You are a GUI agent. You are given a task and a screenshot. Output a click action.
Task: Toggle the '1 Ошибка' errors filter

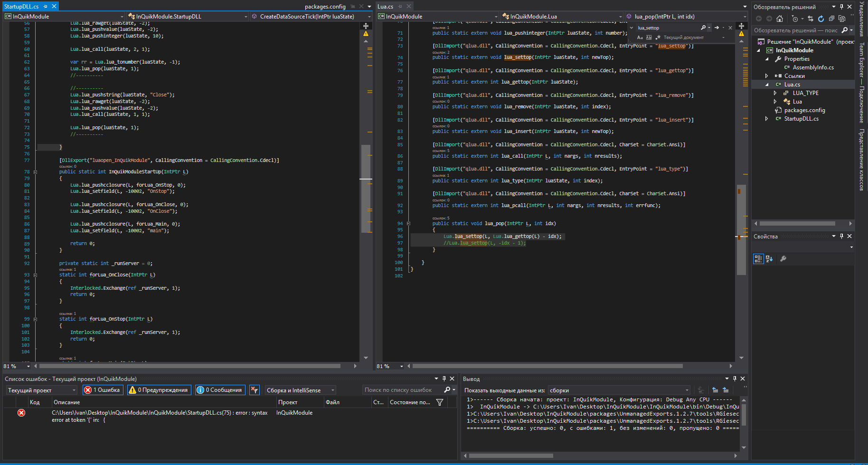click(102, 390)
